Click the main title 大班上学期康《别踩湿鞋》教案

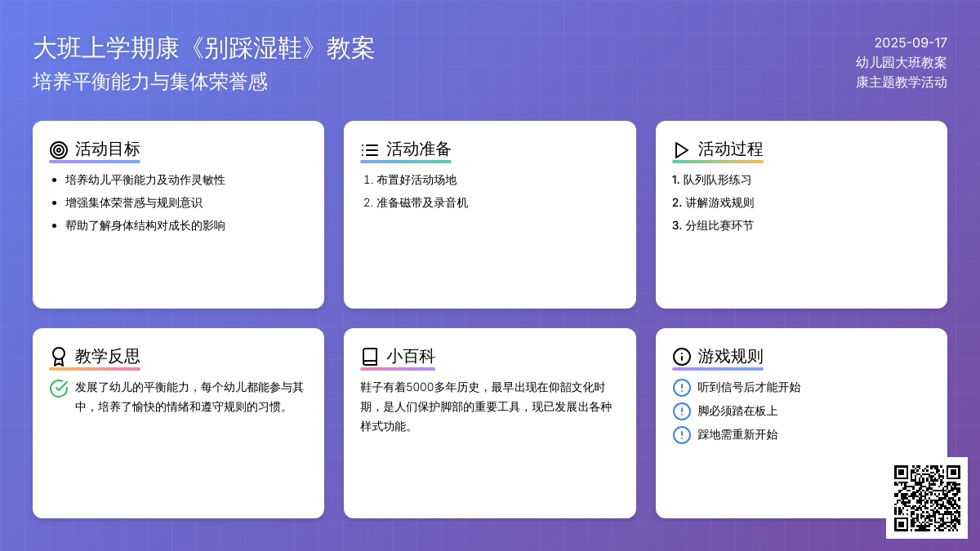click(x=203, y=49)
